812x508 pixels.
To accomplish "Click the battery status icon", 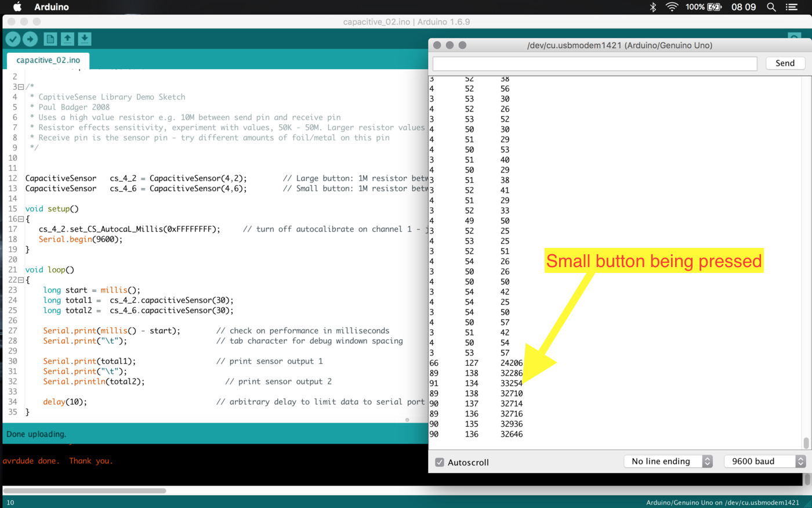I will click(x=715, y=7).
